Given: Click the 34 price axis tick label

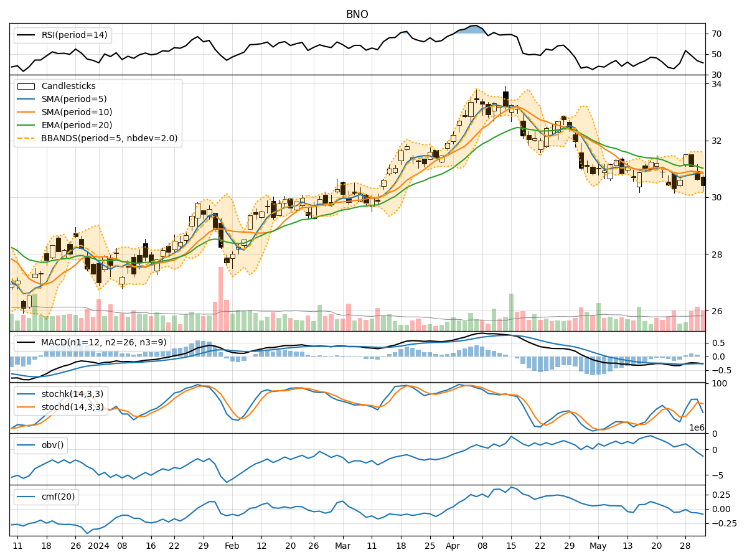Looking at the screenshot, I should [x=717, y=84].
